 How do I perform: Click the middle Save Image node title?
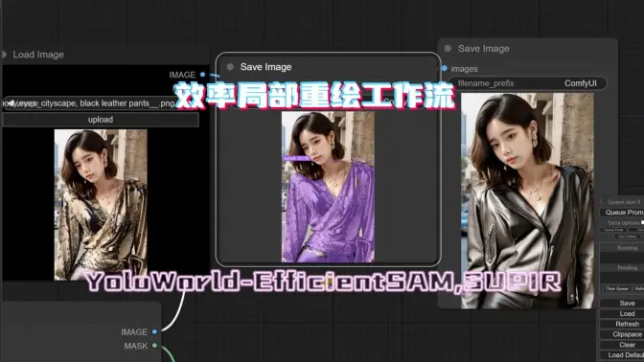point(265,67)
